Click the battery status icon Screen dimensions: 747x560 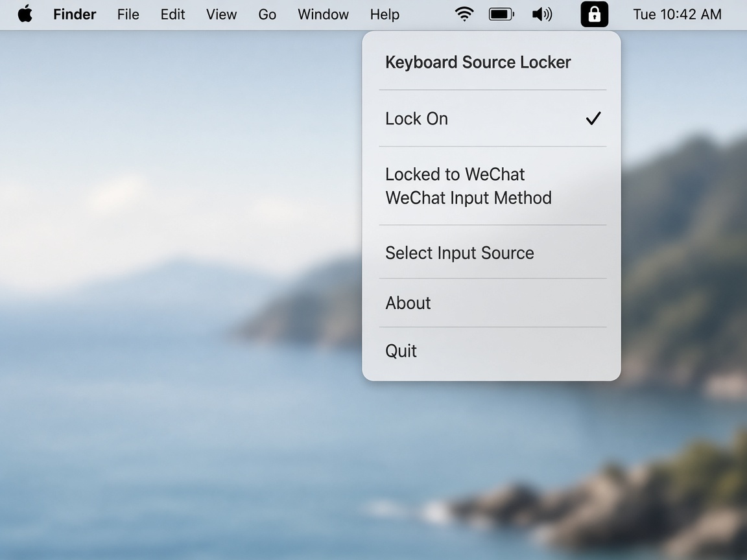coord(502,14)
